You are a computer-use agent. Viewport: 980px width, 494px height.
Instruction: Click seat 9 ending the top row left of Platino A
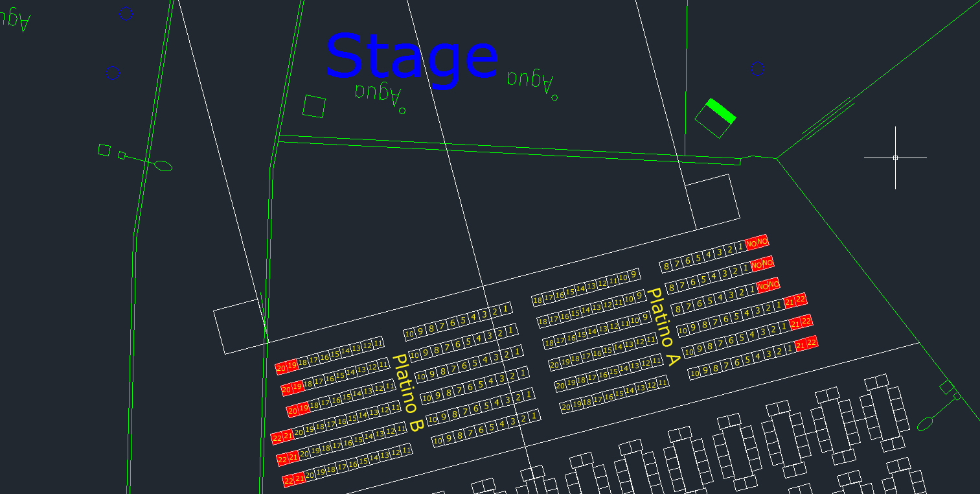pos(633,275)
